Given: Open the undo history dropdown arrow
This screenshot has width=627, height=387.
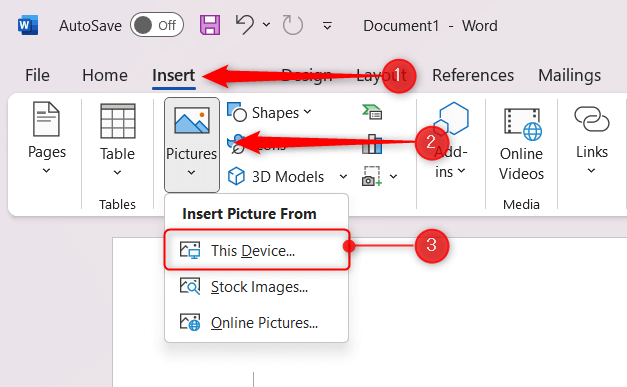Looking at the screenshot, I should (266, 25).
